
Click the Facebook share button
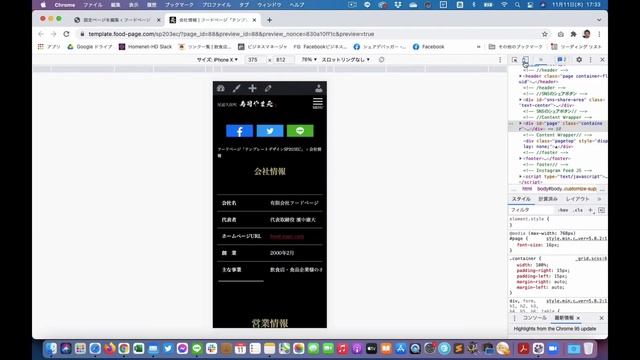pos(239,131)
